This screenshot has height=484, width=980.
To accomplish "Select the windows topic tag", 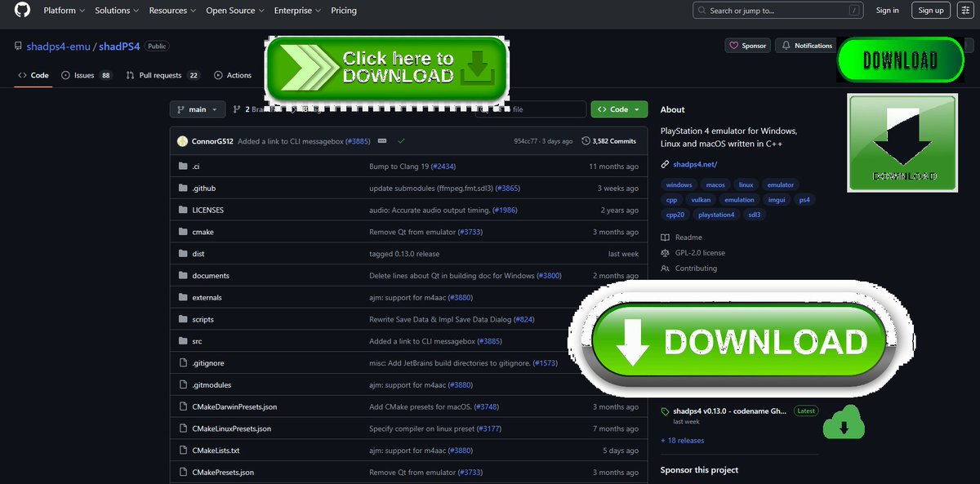I will click(x=679, y=185).
